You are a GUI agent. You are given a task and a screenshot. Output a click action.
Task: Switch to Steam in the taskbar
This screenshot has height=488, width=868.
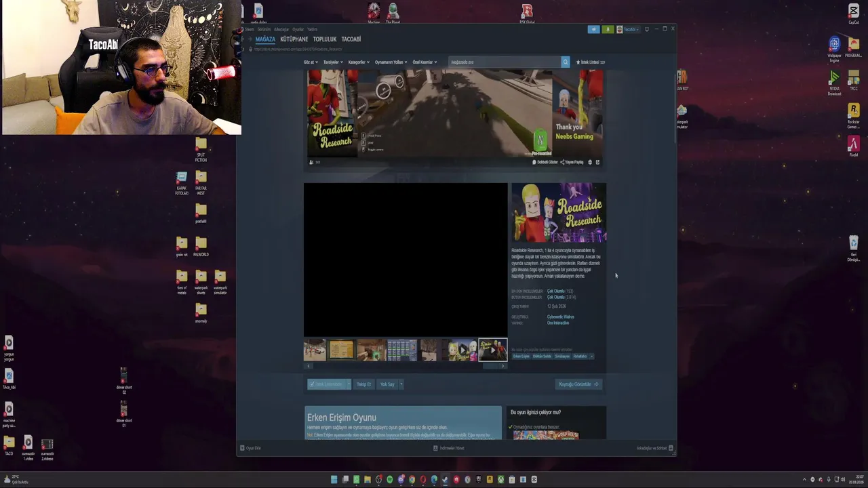pyautogui.click(x=445, y=480)
